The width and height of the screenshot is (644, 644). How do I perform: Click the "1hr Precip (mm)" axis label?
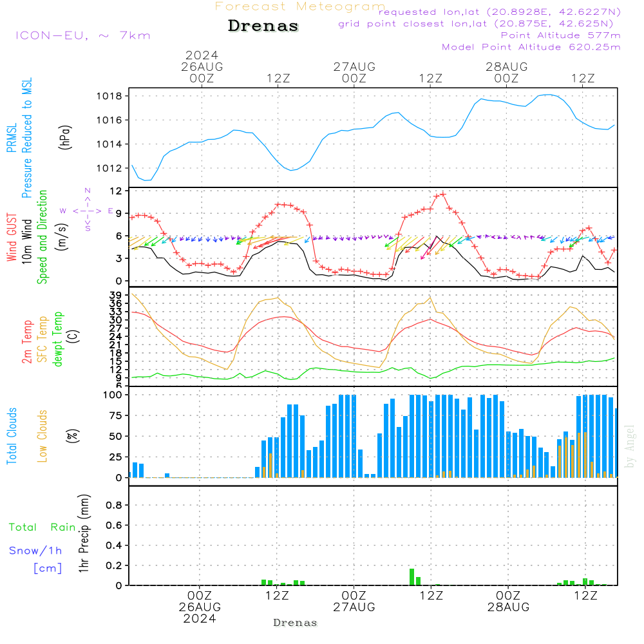pyautogui.click(x=84, y=533)
